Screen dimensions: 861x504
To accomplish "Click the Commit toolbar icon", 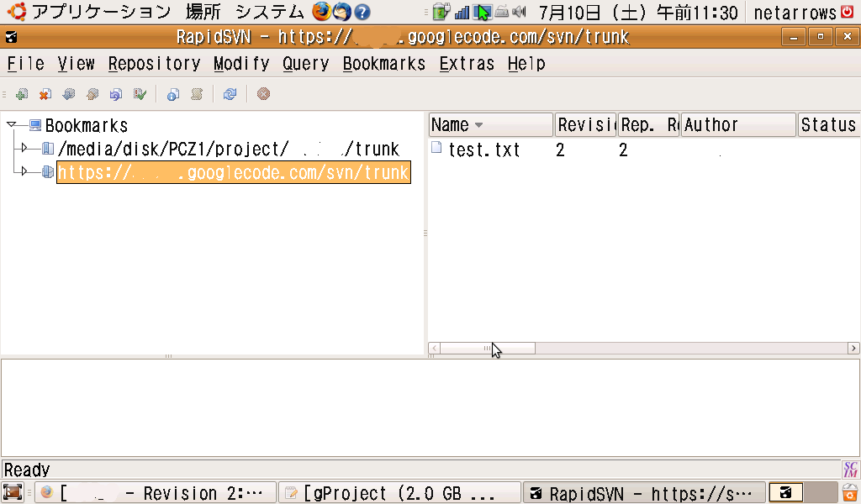I will point(92,94).
